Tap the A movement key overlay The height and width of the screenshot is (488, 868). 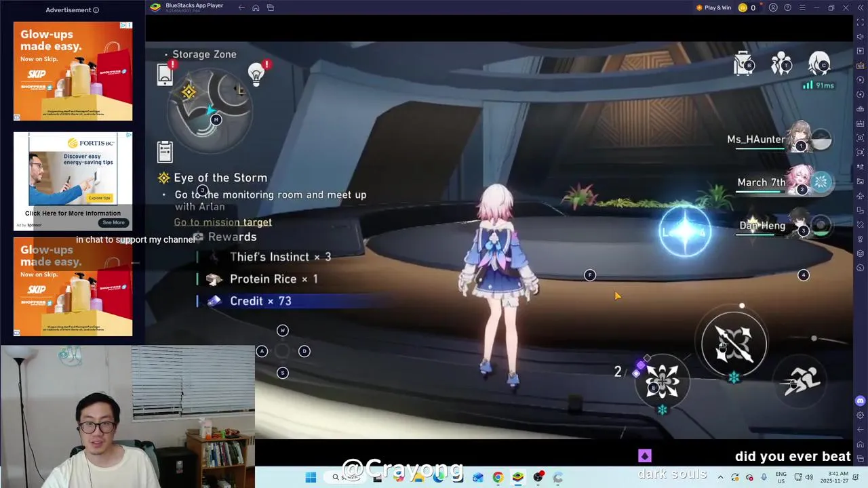coord(262,351)
